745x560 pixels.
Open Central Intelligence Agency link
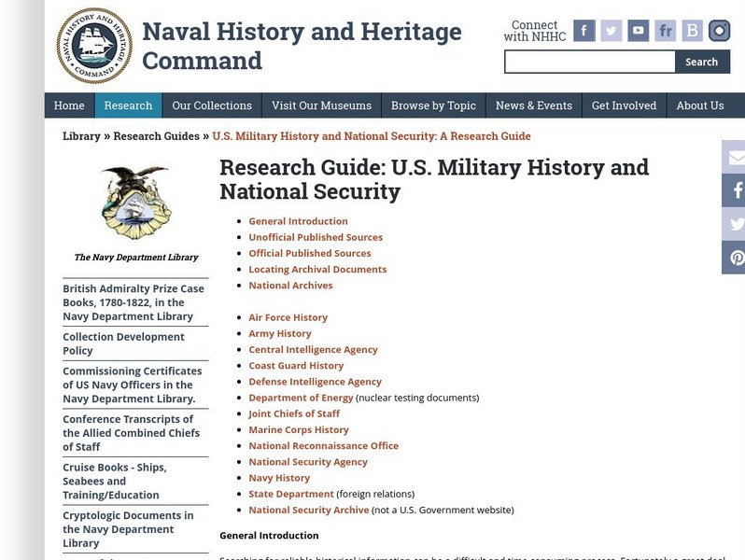313,350
